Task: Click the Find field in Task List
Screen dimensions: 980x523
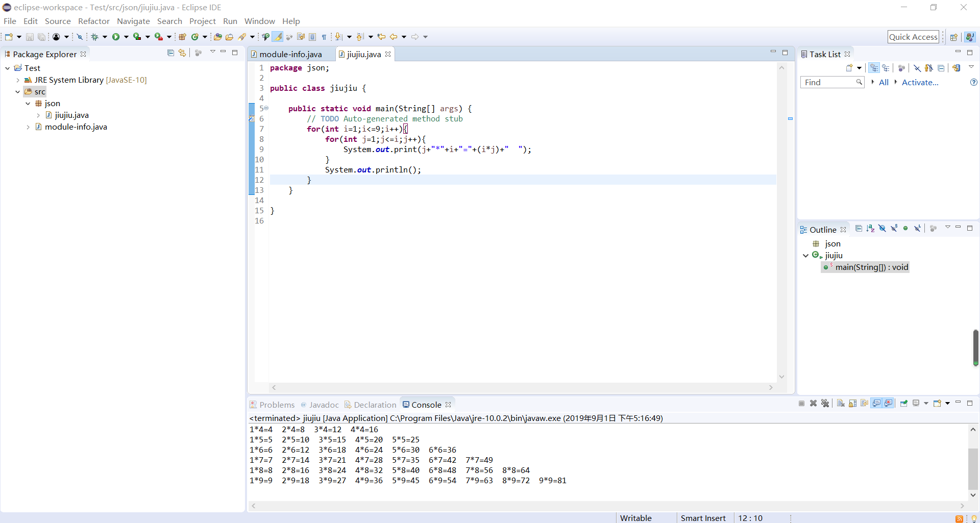Action: click(x=828, y=82)
